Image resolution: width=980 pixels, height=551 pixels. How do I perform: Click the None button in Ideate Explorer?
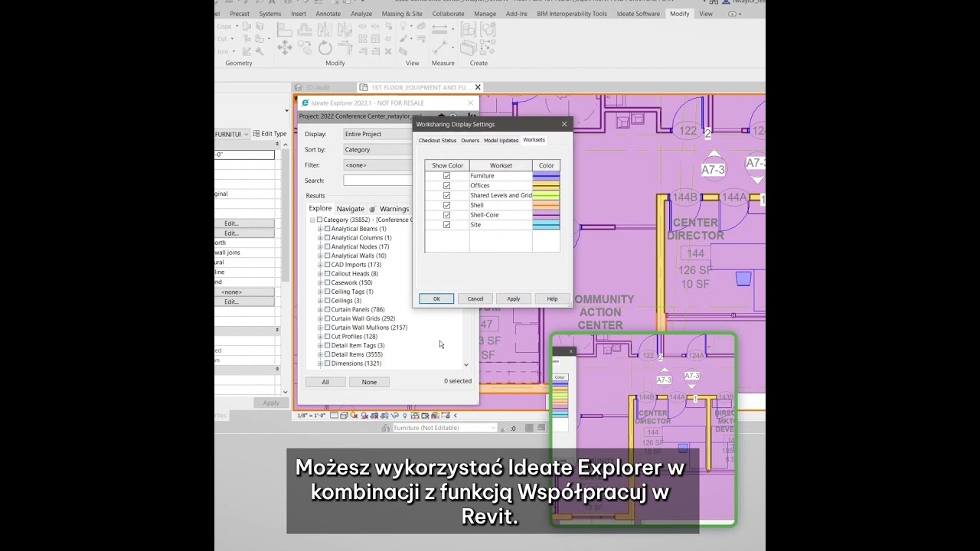click(x=369, y=382)
